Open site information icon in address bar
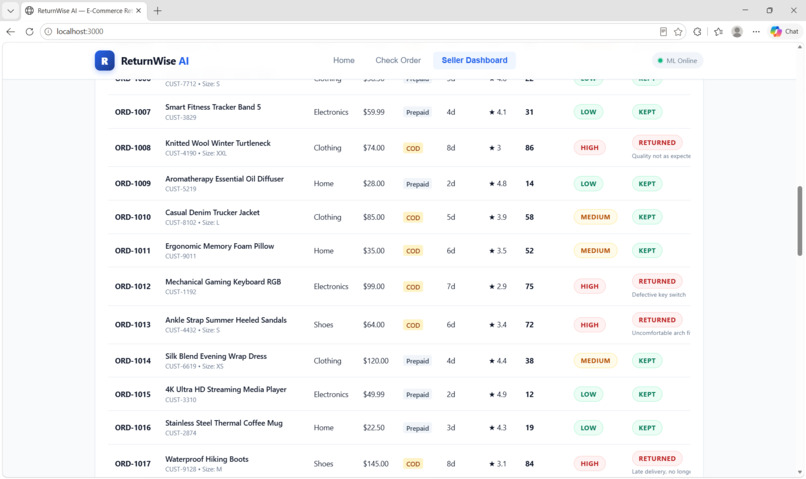This screenshot has width=806, height=479. coord(48,31)
